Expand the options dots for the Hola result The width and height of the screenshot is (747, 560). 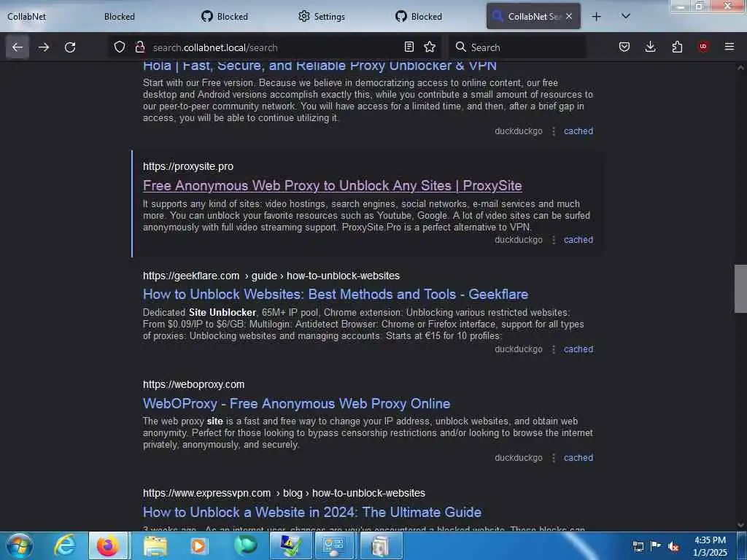(554, 131)
